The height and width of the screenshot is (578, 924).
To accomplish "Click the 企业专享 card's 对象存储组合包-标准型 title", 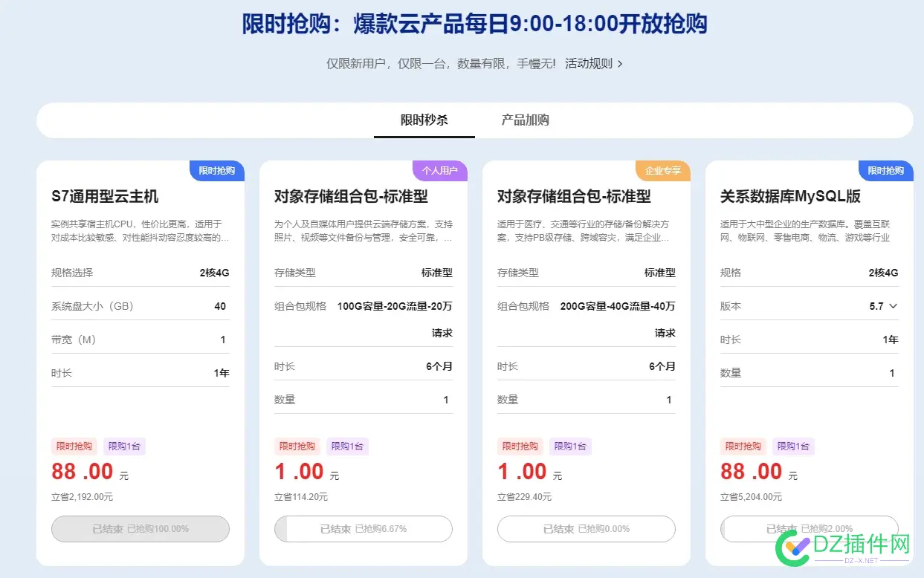I will click(574, 197).
